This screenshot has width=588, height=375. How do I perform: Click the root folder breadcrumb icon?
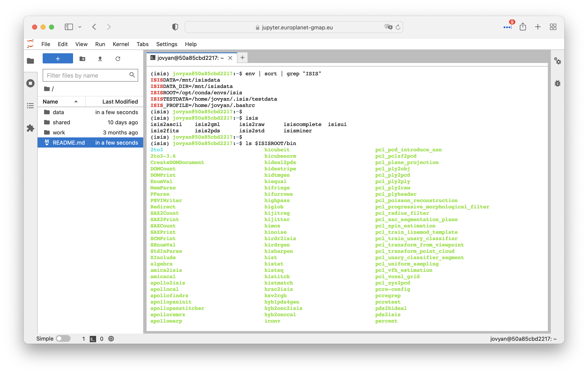point(47,89)
